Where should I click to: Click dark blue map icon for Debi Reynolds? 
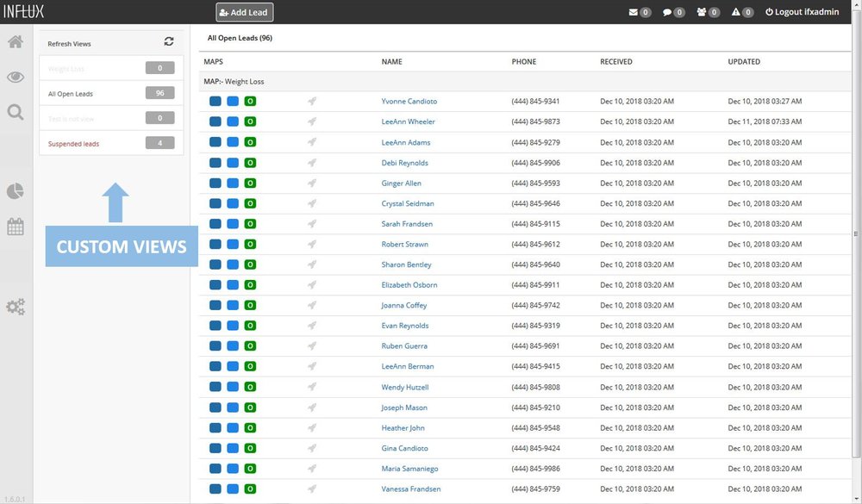click(215, 163)
